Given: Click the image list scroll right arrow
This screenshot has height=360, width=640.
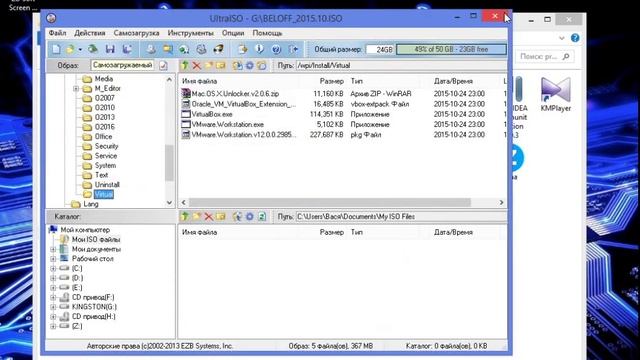Looking at the screenshot, I should (502, 202).
